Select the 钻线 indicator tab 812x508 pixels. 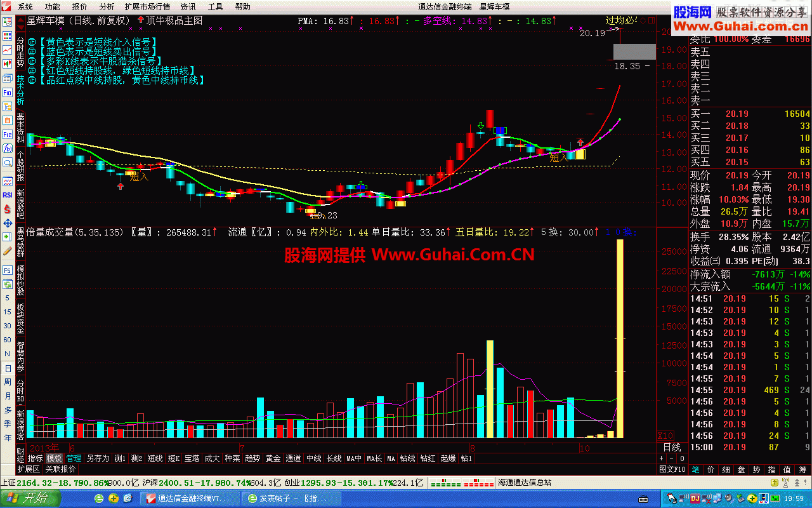coord(407,458)
